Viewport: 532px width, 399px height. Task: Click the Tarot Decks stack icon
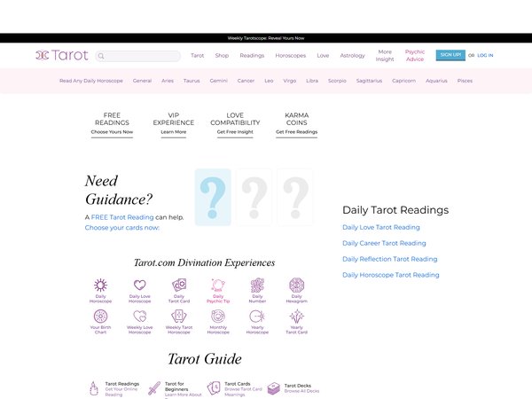click(273, 388)
